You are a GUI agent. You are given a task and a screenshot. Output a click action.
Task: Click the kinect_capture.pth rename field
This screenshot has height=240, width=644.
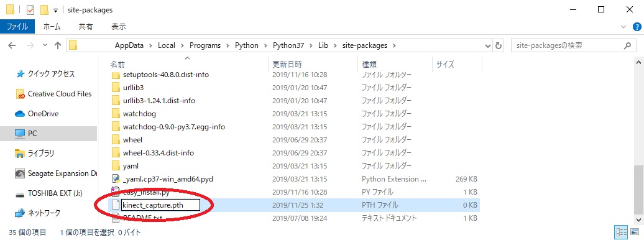160,205
